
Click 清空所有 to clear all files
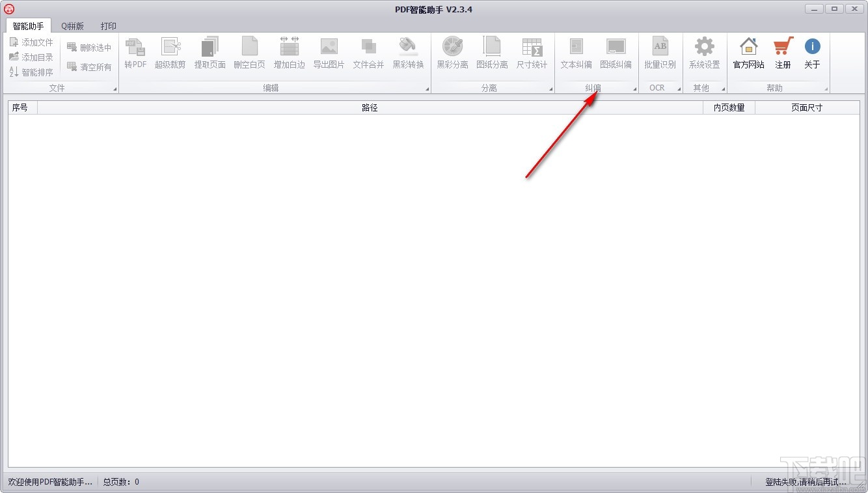pos(90,66)
